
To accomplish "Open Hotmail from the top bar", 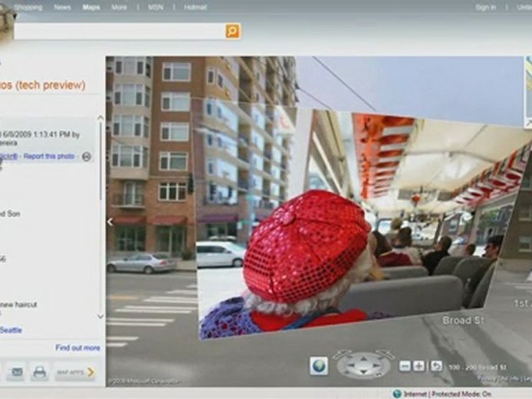I will (x=195, y=7).
